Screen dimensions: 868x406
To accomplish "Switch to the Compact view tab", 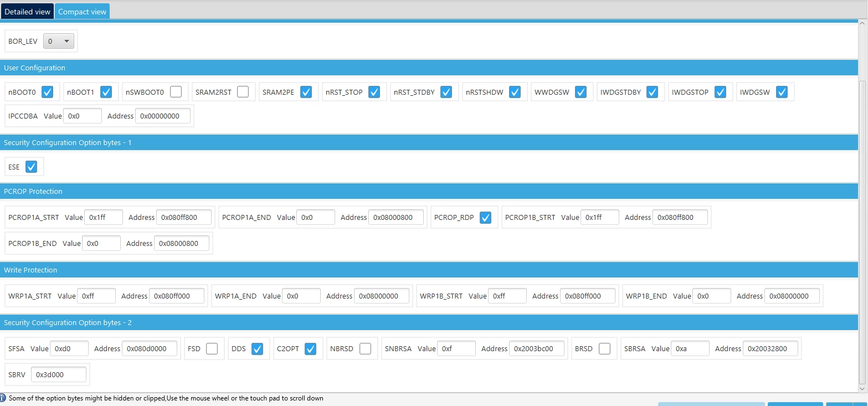I will pyautogui.click(x=82, y=12).
